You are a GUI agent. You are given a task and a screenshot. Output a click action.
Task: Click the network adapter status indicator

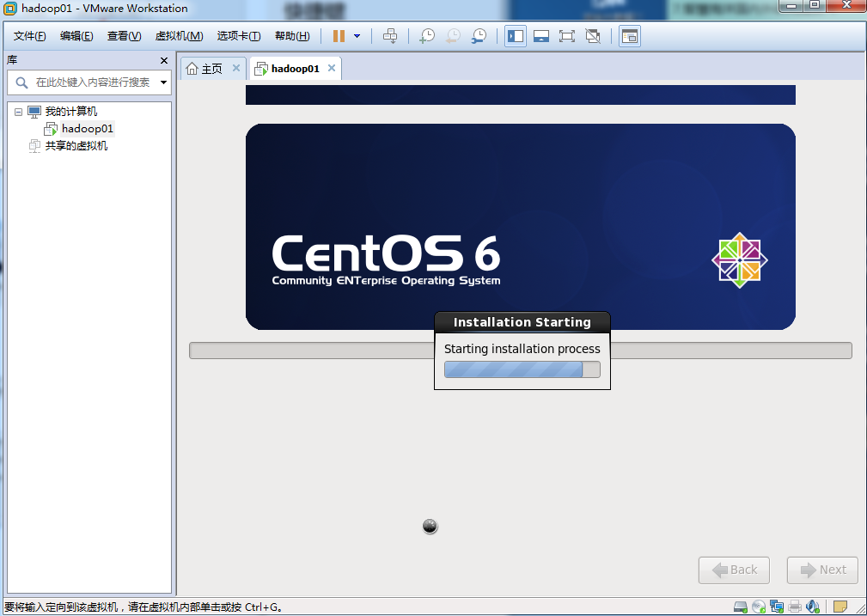coord(778,606)
